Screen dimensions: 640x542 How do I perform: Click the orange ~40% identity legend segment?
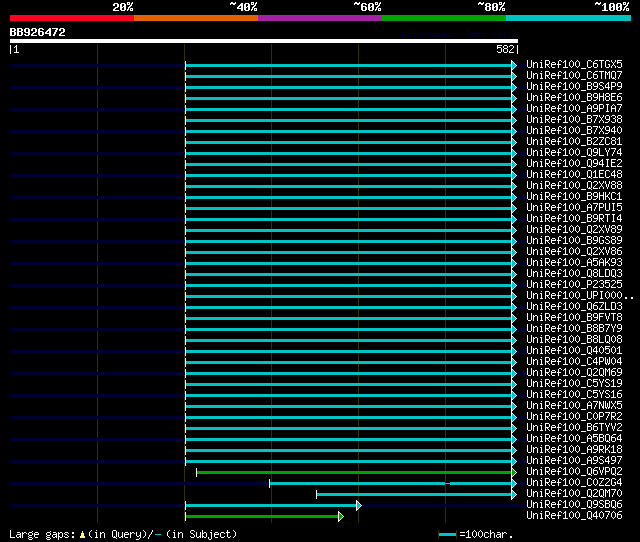[x=196, y=18]
